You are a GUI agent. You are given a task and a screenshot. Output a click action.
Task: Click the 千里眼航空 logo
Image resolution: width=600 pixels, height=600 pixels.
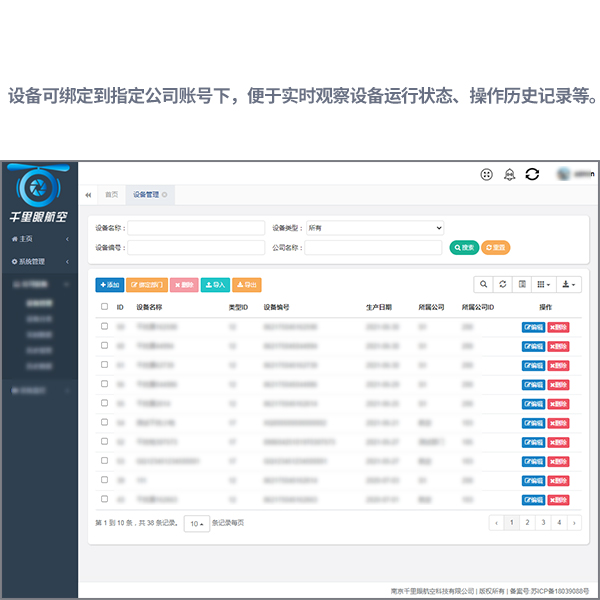tap(38, 193)
